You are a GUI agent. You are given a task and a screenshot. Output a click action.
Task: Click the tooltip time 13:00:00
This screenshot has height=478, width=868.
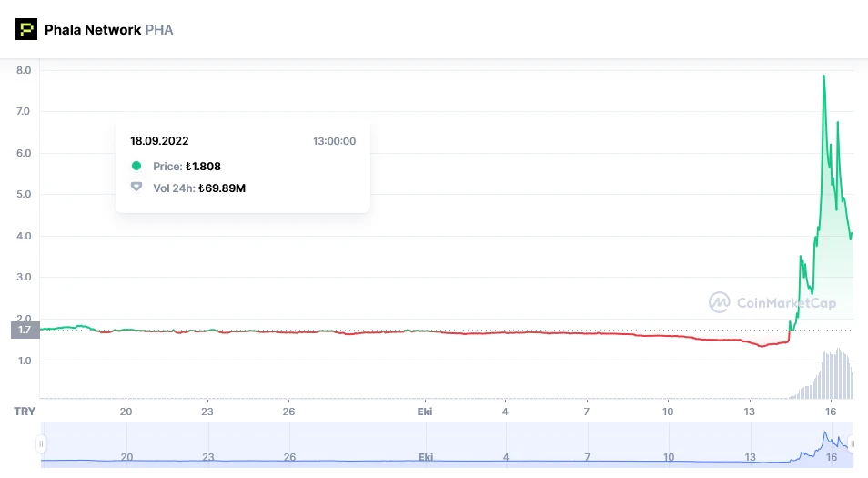[x=334, y=141]
